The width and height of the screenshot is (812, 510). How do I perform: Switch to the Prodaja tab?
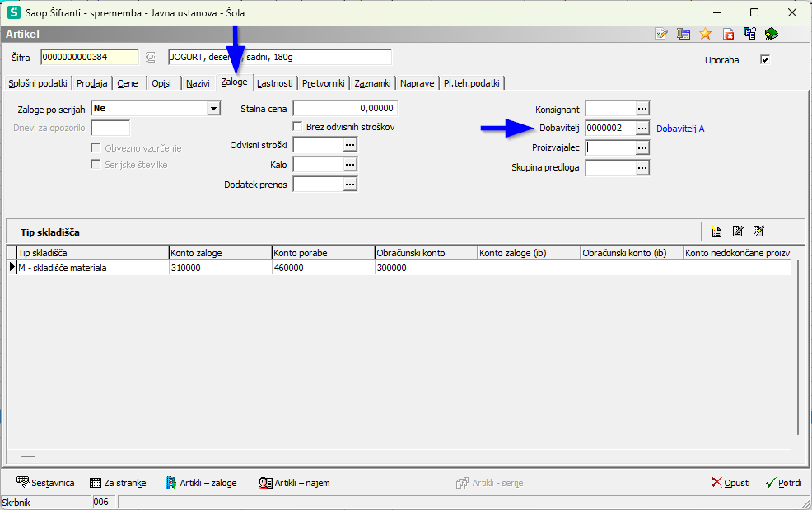tap(91, 83)
